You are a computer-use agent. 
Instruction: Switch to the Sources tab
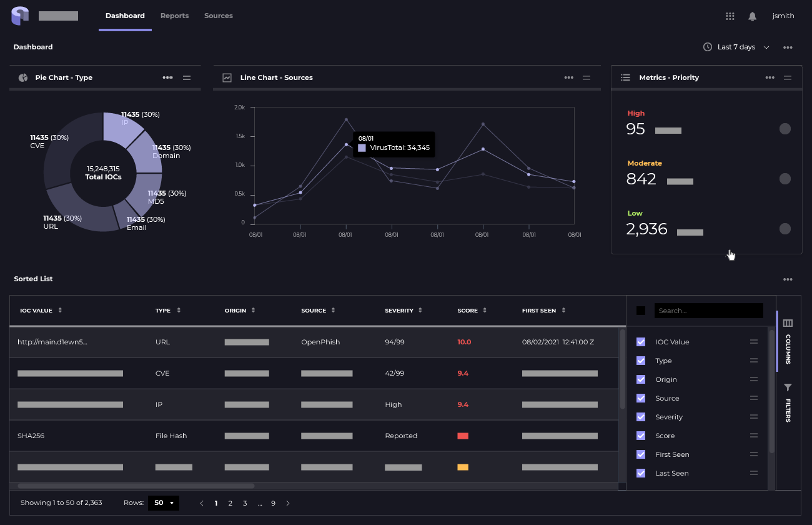click(219, 16)
